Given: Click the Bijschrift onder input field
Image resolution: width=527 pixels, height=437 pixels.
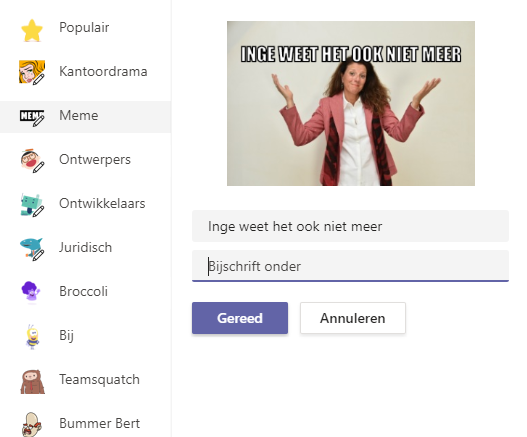Looking at the screenshot, I should (x=350, y=266).
